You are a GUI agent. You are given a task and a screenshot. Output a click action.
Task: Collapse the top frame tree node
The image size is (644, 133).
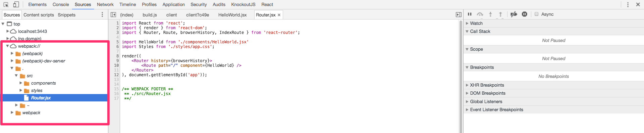3,24
